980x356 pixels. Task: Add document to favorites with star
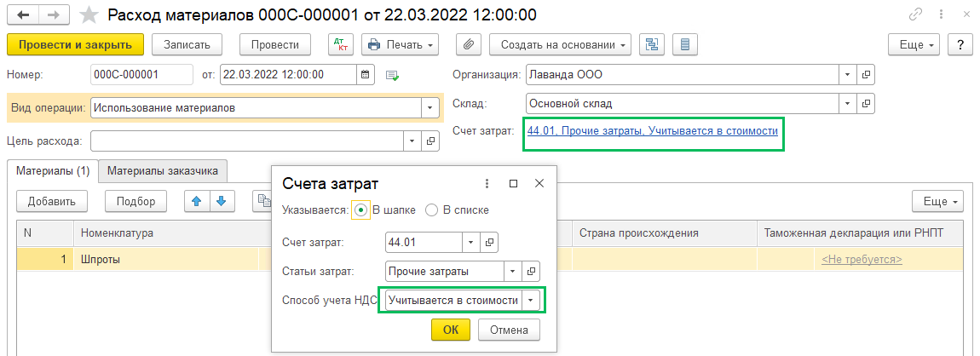pos(90,14)
